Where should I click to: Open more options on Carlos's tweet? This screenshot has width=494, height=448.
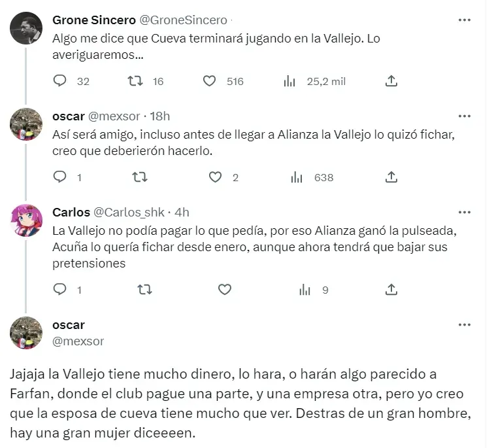coord(465,213)
